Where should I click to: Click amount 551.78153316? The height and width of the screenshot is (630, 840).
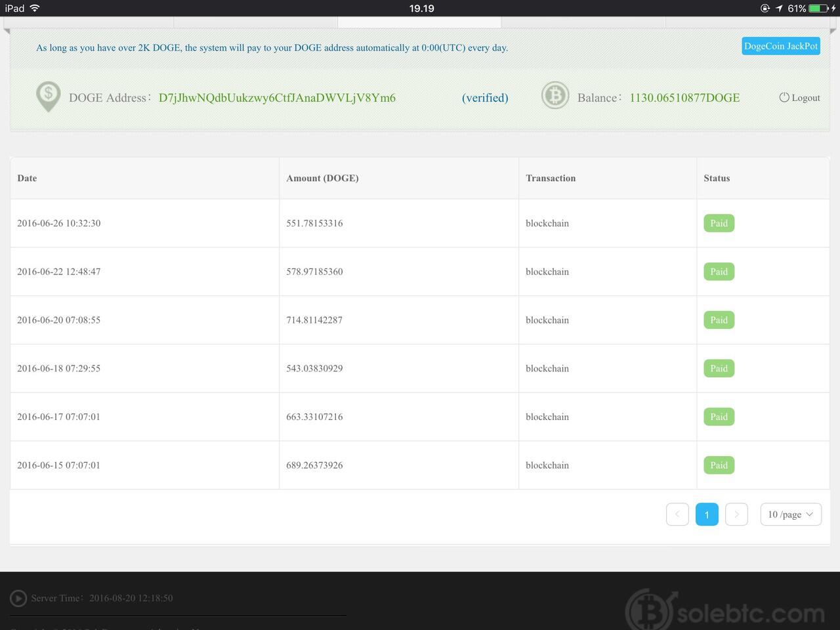point(314,223)
